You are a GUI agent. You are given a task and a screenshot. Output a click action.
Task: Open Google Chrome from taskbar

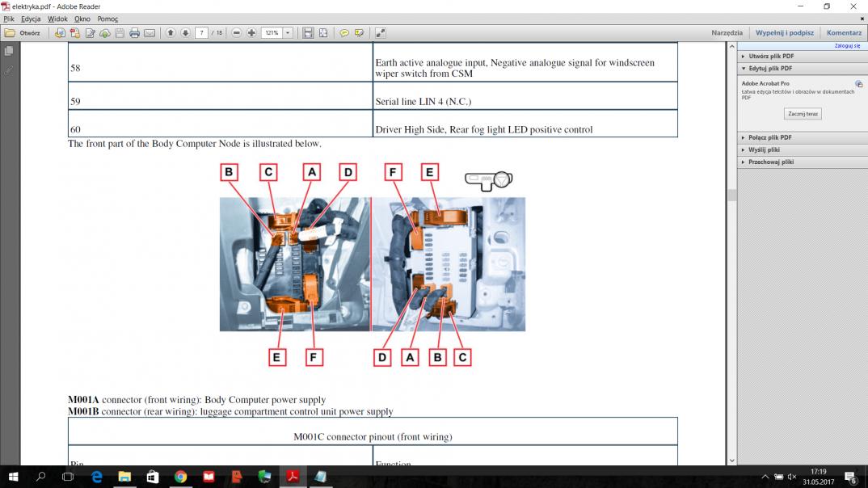[180, 477]
